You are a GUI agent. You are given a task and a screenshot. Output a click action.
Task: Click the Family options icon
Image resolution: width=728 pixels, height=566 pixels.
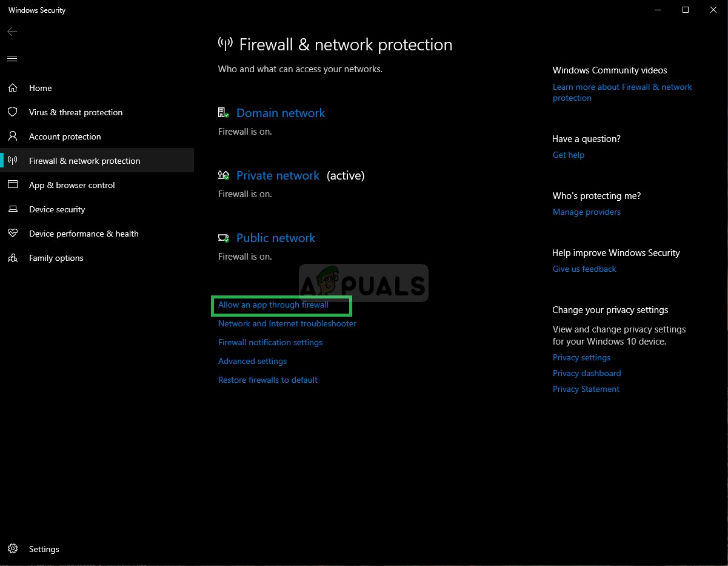click(x=13, y=258)
